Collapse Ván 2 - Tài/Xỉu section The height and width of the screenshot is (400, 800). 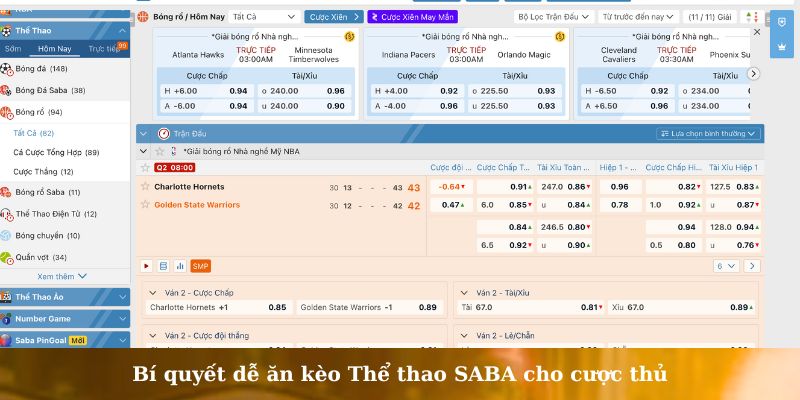(x=464, y=293)
